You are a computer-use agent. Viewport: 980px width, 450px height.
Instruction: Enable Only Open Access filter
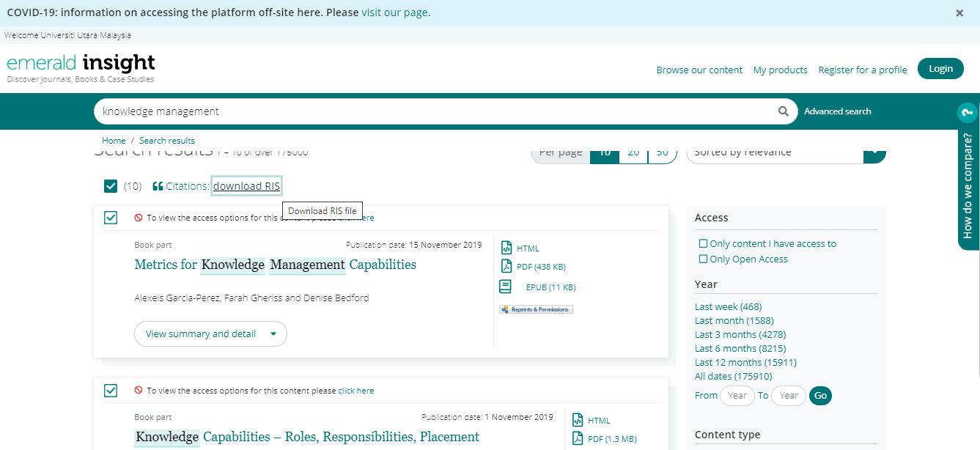(703, 259)
